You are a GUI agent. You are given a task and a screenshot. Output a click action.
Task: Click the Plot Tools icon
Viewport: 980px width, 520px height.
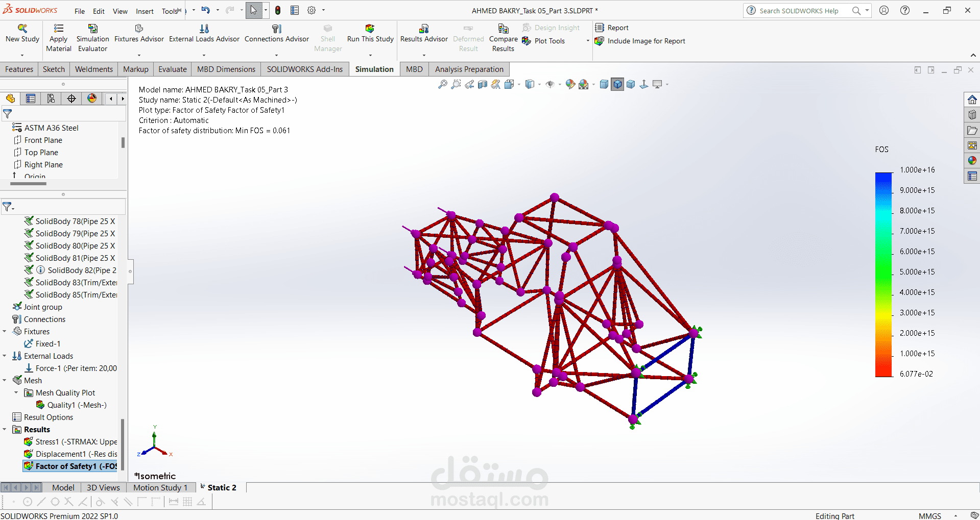527,41
